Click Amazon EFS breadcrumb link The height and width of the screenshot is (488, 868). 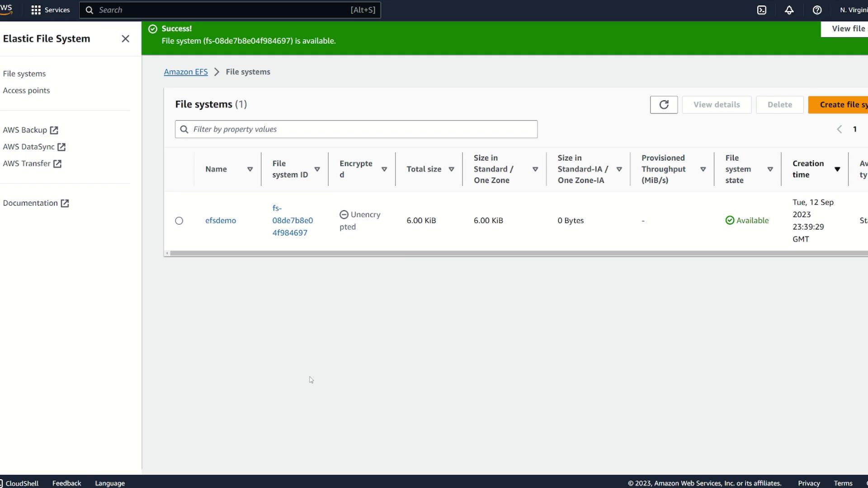pyautogui.click(x=186, y=72)
